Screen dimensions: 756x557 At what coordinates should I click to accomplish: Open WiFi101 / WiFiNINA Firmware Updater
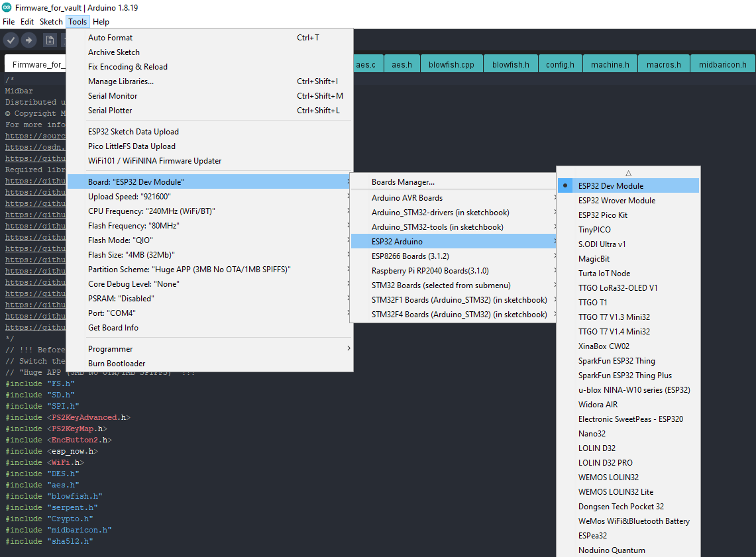[209, 161]
